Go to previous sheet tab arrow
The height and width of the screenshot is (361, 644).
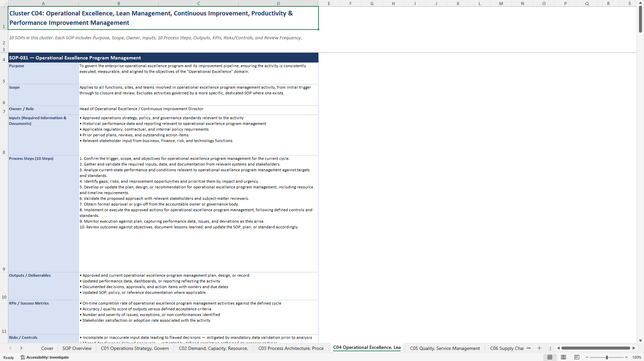click(10, 348)
